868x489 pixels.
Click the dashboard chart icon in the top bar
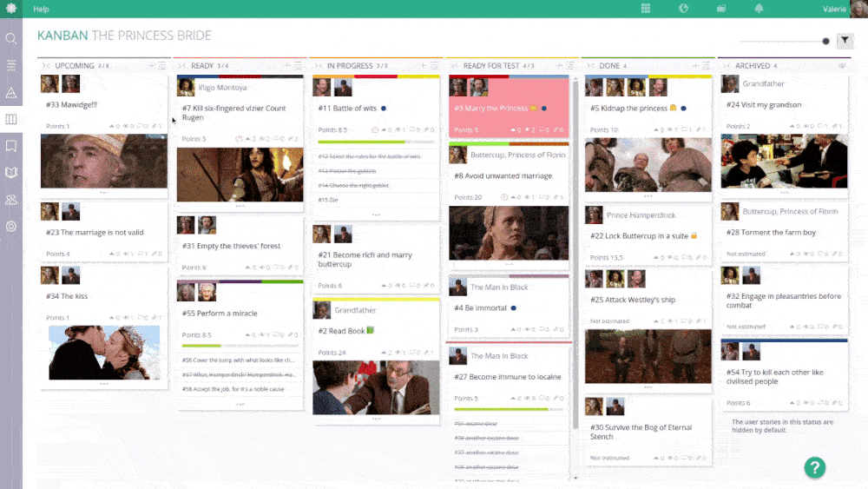[x=683, y=9]
